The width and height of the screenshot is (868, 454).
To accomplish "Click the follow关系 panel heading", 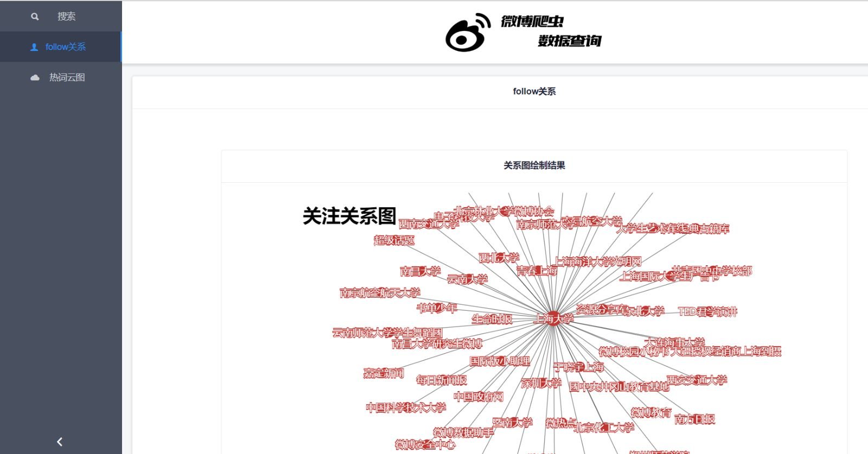I will pos(534,91).
